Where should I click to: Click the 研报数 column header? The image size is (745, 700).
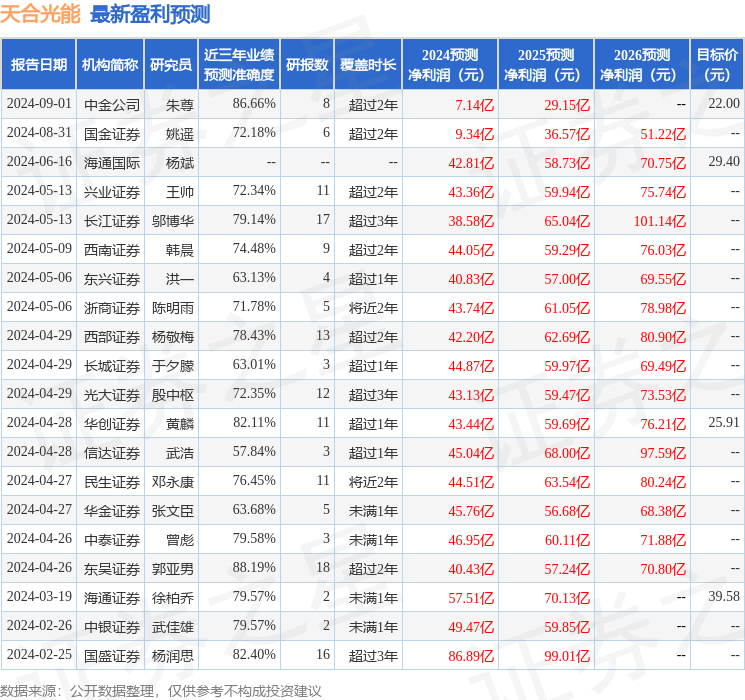point(307,65)
